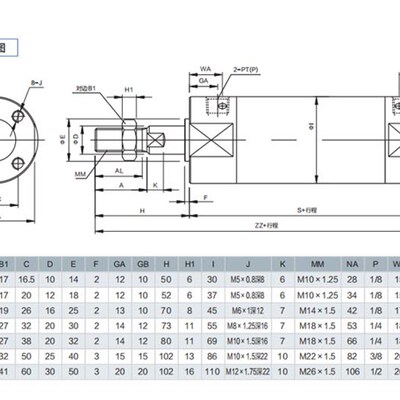The height and width of the screenshot is (400, 400).
Task: Select the M26×1.5 cell in MM column
Action: [317, 372]
